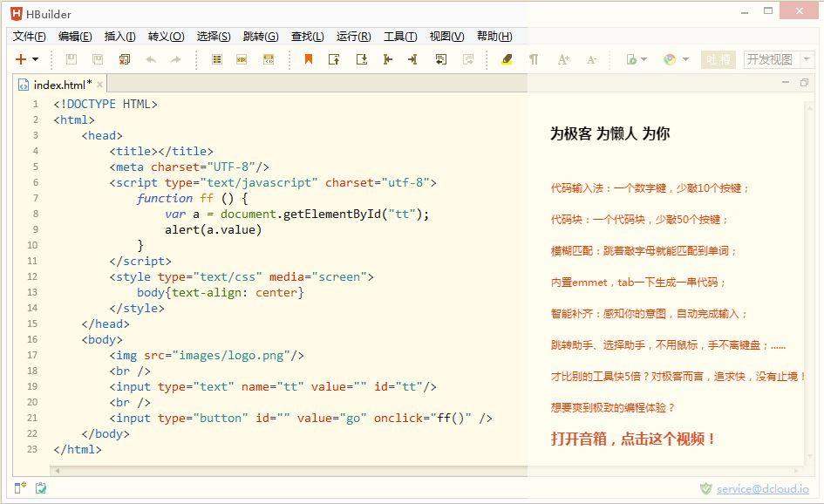Open the 查找(L) menu
This screenshot has width=824, height=504.
tap(308, 37)
